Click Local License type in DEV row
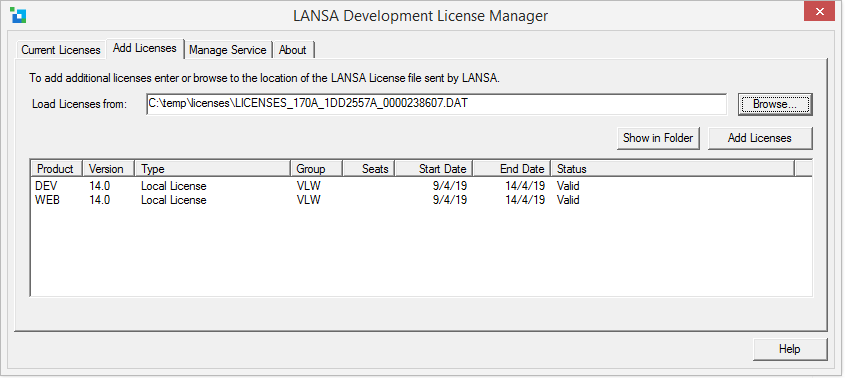This screenshot has height=378, width=845. tap(174, 186)
